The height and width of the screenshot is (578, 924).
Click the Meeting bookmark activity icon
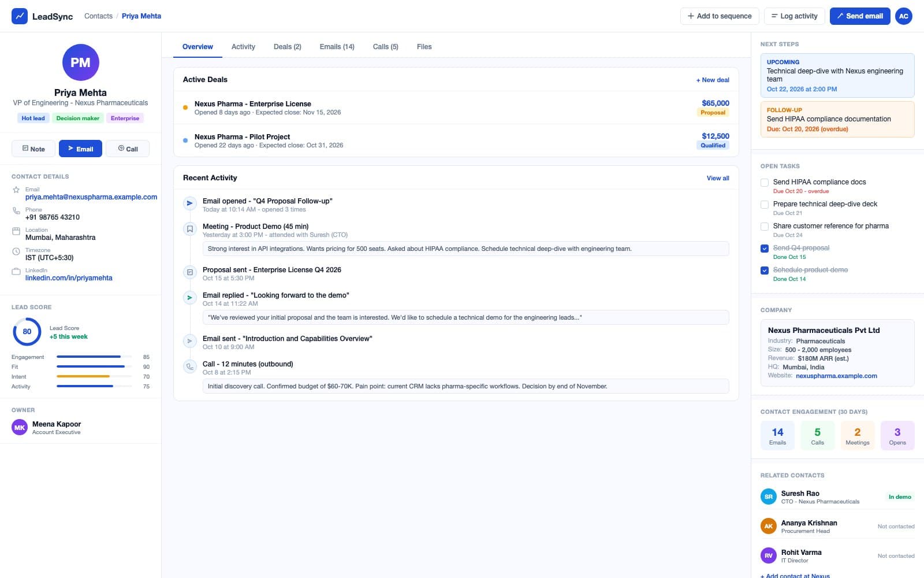click(x=189, y=229)
